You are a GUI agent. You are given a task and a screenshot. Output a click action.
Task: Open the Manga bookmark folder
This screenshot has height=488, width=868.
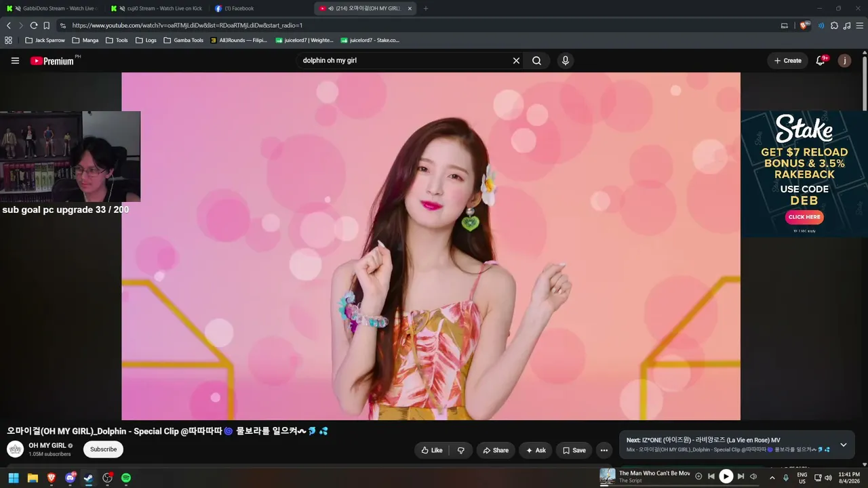click(x=85, y=40)
